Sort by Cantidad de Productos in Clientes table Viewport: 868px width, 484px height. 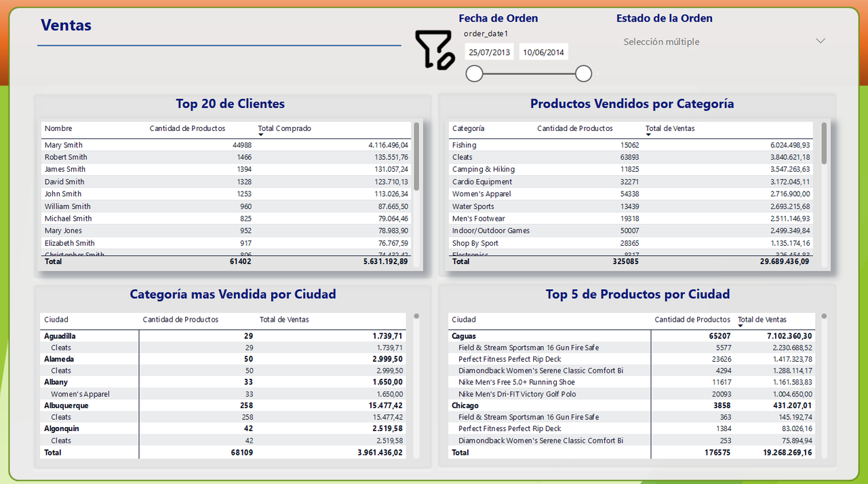[x=187, y=128]
